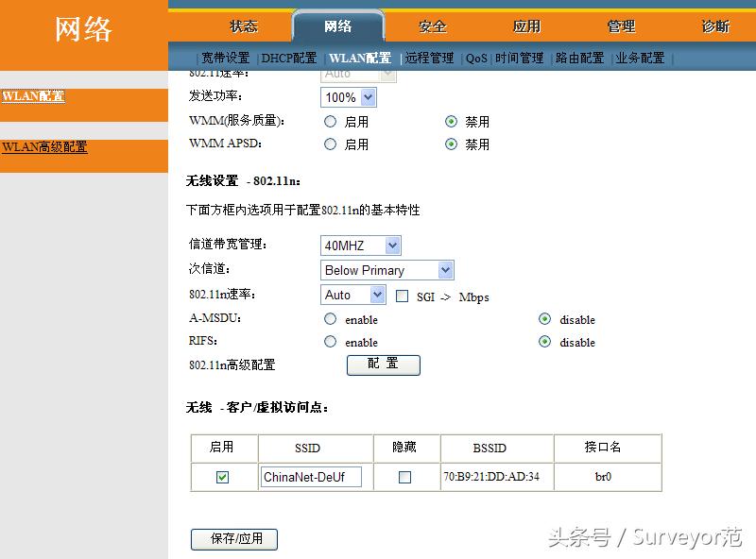756x559 pixels.
Task: Set RIFS to disable
Action: click(x=545, y=342)
